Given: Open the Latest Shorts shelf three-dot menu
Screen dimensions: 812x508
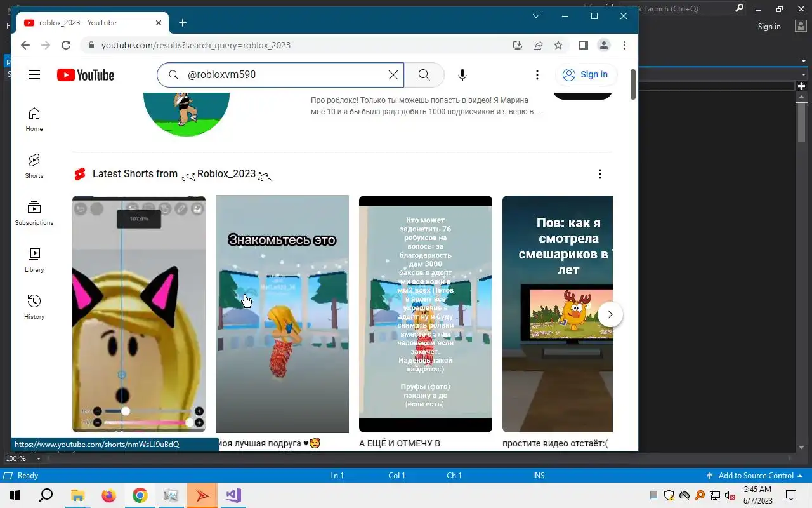Looking at the screenshot, I should (600, 174).
